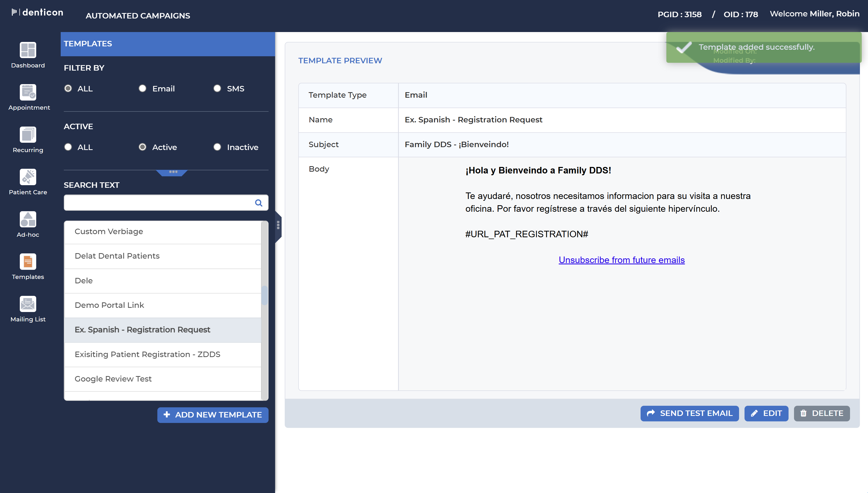Click Unsubscribe from future emails link
The image size is (868, 493).
tap(622, 260)
